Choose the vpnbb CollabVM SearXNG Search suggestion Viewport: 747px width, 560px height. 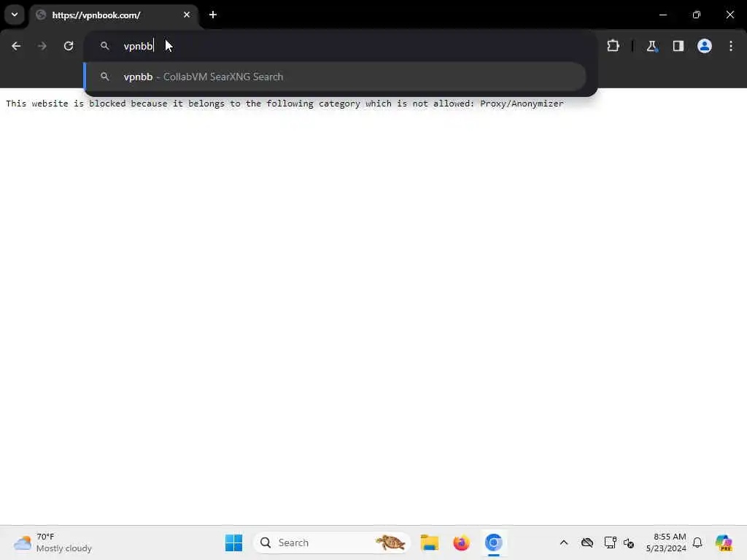pyautogui.click(x=336, y=77)
